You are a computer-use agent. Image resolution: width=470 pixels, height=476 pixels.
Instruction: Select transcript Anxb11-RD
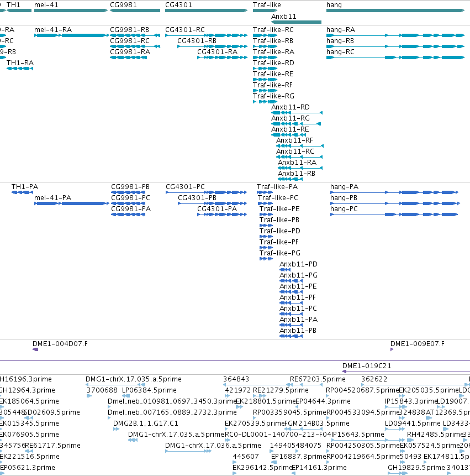click(297, 113)
